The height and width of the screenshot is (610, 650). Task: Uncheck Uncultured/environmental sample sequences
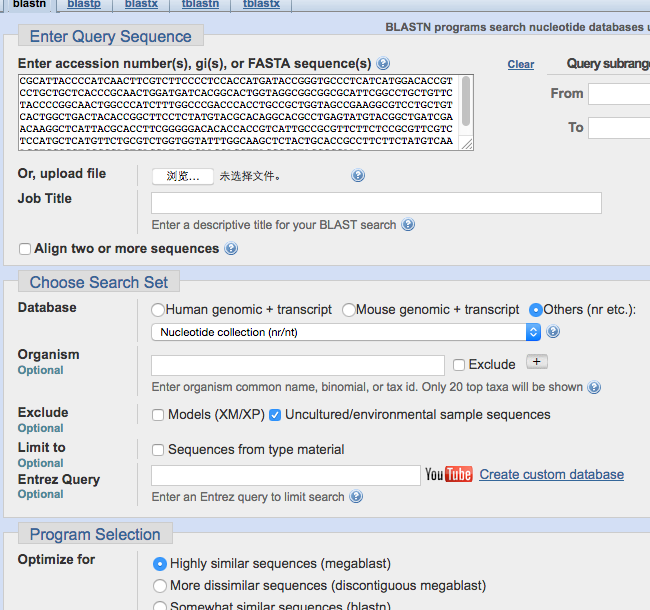point(275,415)
